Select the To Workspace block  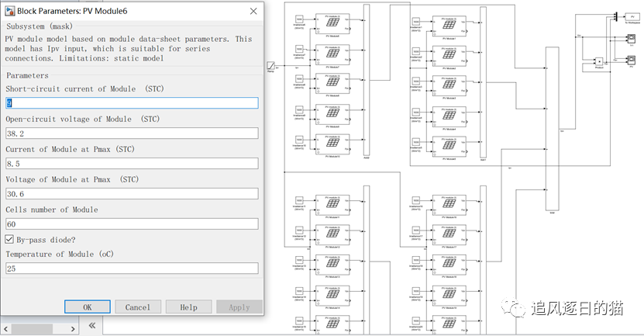point(632,16)
